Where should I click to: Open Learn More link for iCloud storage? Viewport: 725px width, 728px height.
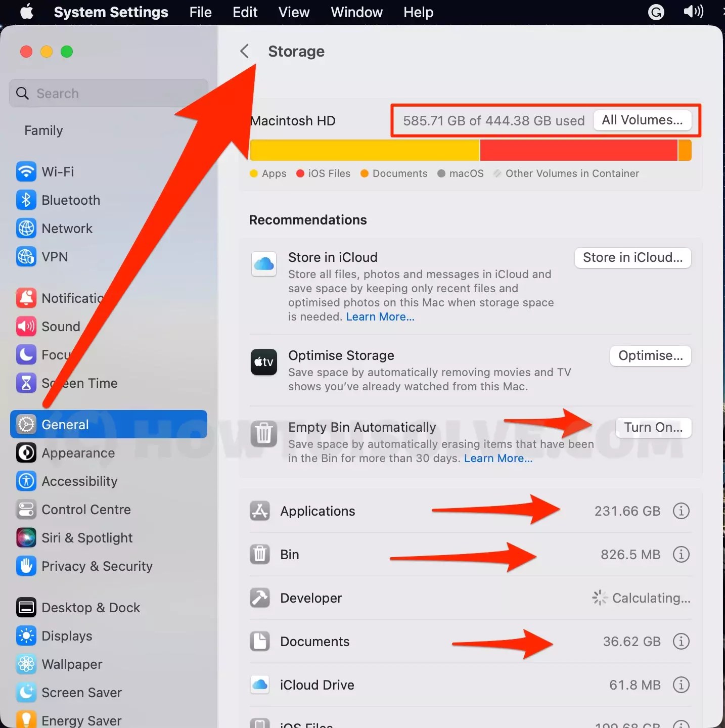tap(380, 317)
